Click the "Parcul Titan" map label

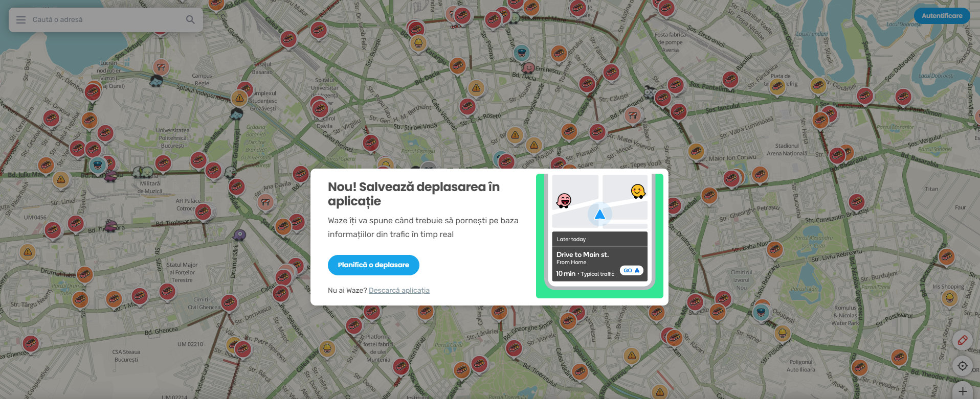(804, 289)
